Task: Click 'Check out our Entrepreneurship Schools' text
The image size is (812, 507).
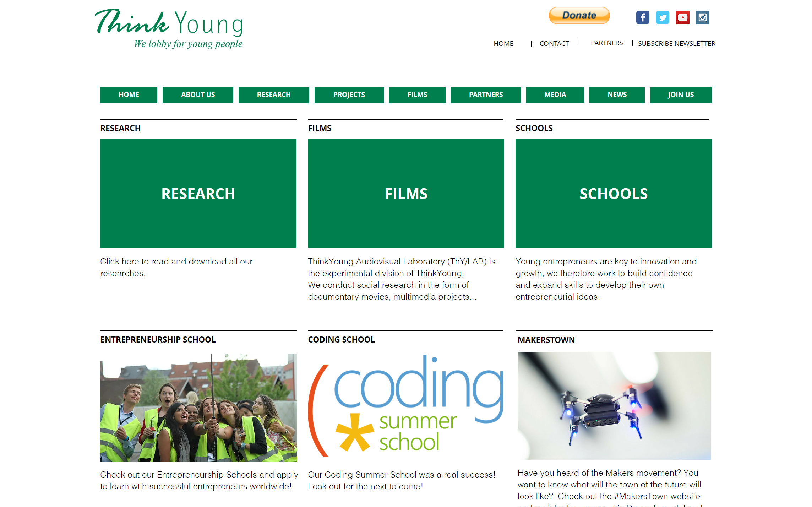Action: [199, 480]
